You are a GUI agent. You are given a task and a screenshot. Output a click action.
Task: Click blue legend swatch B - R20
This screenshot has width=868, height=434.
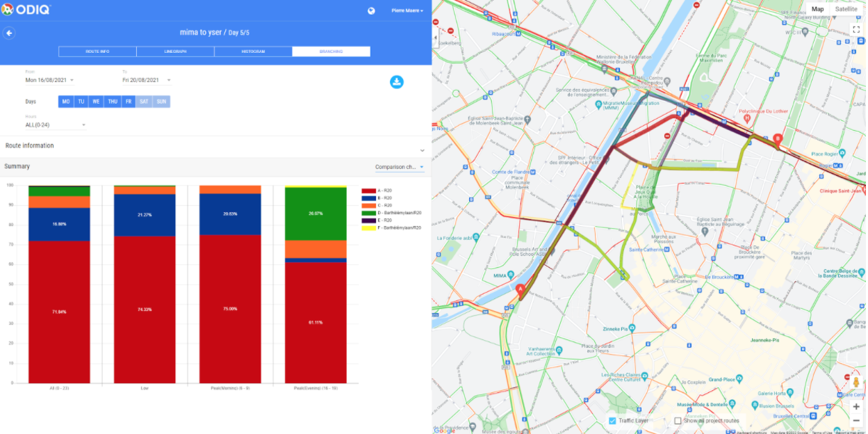point(368,198)
